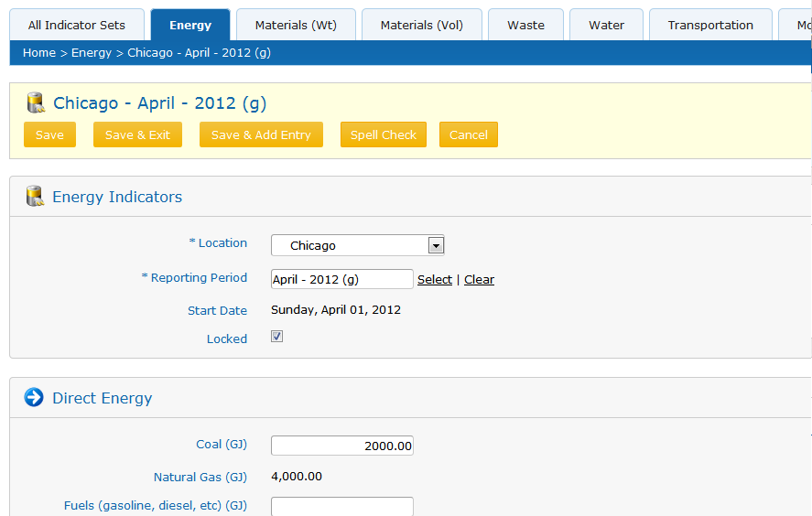This screenshot has width=812, height=516.
Task: Run Spell Check
Action: coord(384,134)
